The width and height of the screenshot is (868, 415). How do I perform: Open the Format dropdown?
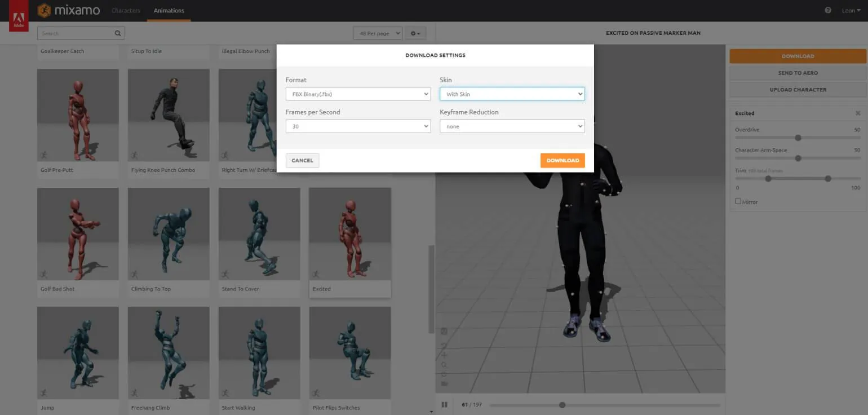point(358,94)
